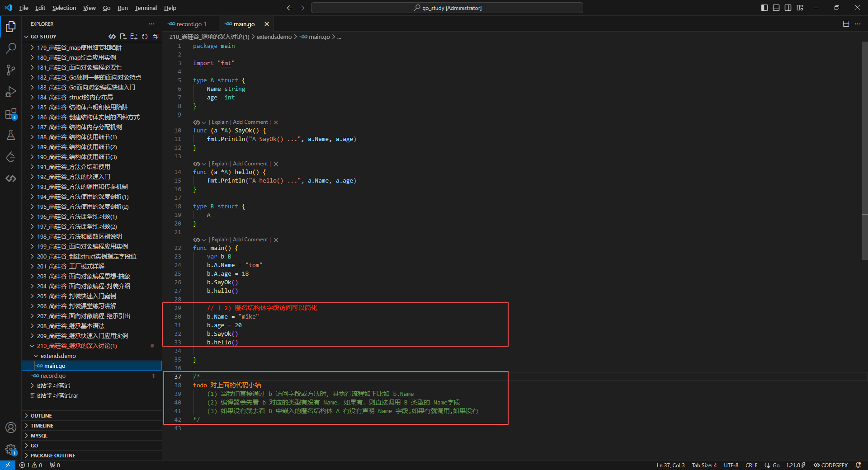The height and width of the screenshot is (470, 868).
Task: Open notifications bell in status bar
Action: pyautogui.click(x=858, y=465)
